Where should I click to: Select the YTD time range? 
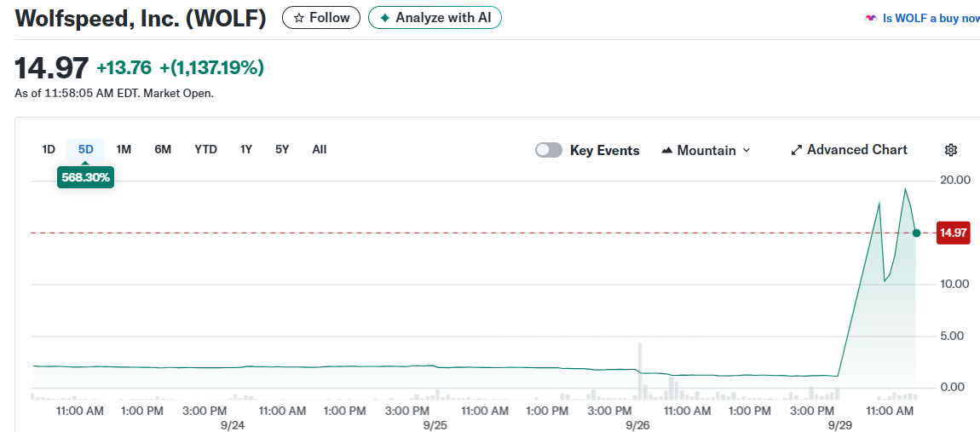coord(205,149)
